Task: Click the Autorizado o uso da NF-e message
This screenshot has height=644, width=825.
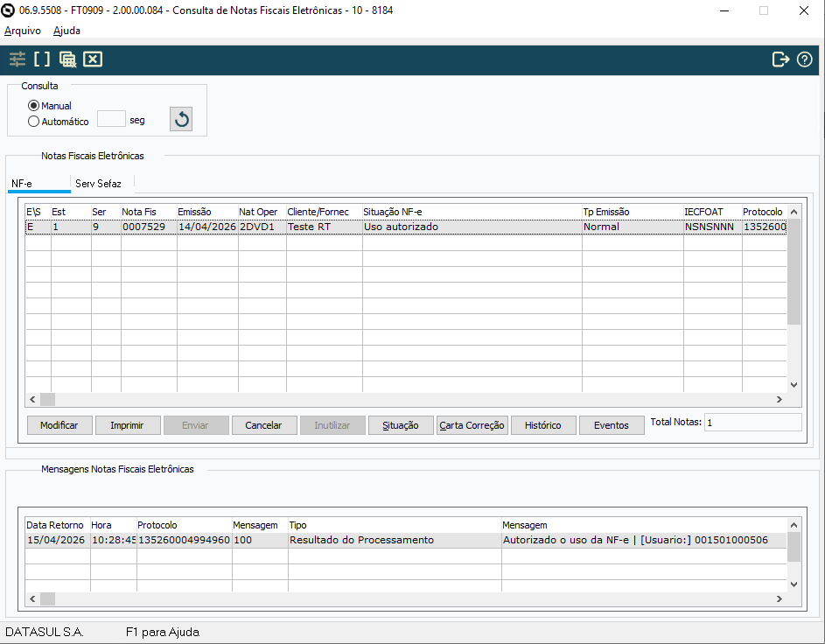Action: point(644,540)
